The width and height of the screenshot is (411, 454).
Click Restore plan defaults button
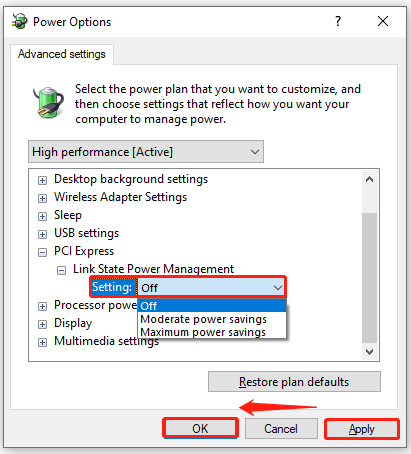click(x=294, y=382)
